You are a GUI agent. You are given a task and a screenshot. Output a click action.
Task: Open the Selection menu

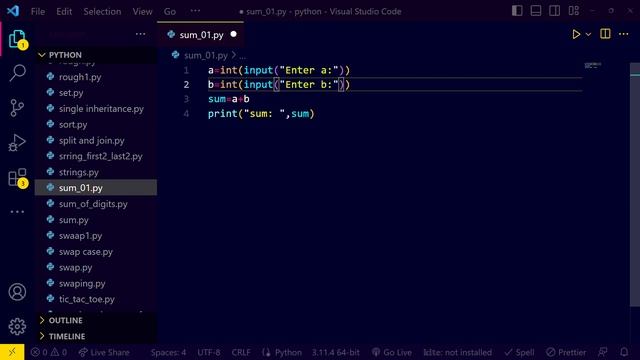click(102, 11)
